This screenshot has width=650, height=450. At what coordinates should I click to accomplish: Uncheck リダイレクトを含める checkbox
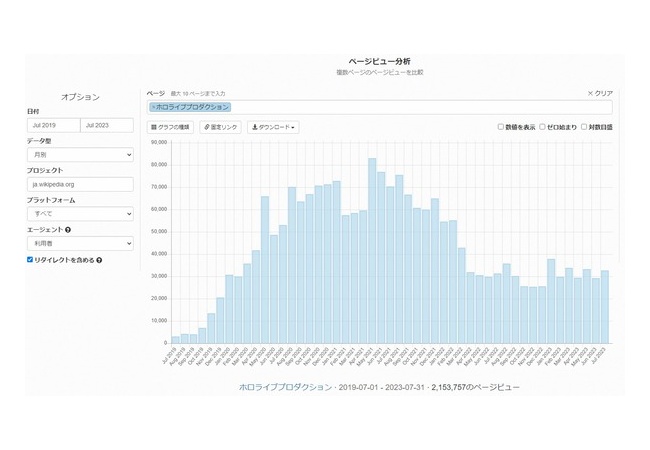pos(30,260)
